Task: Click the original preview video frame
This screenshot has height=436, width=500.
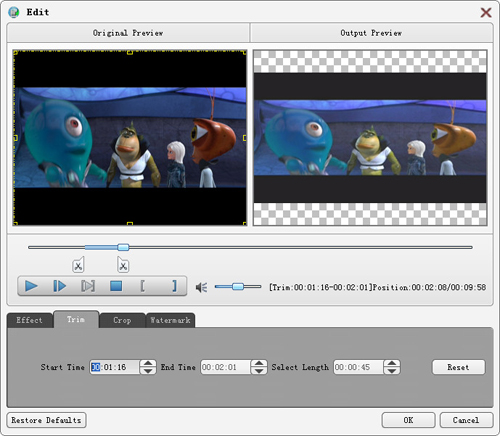Action: (130, 138)
